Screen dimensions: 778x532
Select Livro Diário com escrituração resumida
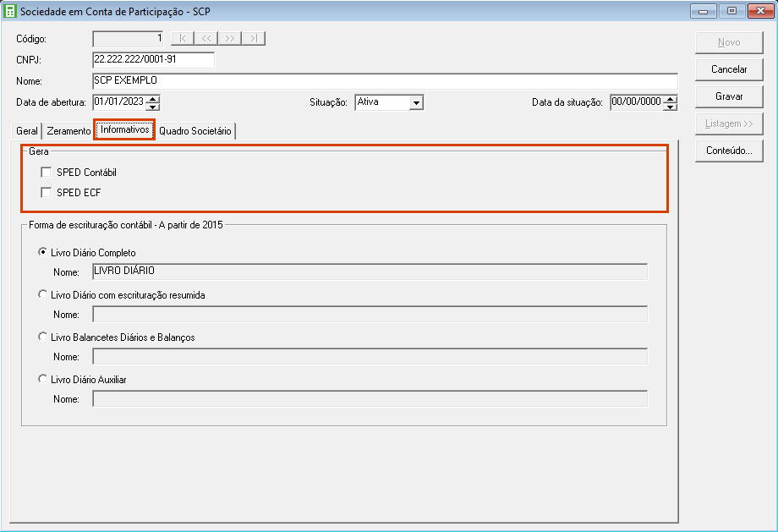pyautogui.click(x=43, y=295)
